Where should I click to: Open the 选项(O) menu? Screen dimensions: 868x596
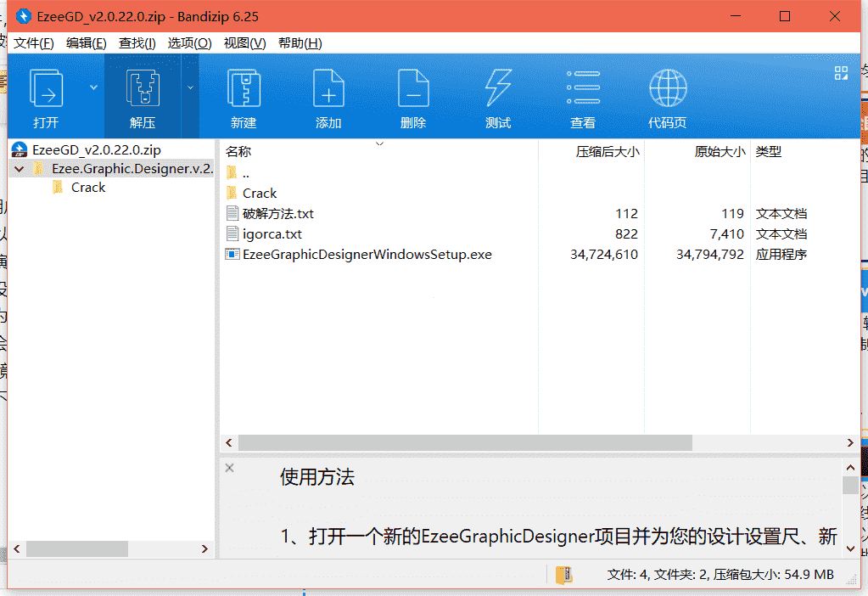189,43
